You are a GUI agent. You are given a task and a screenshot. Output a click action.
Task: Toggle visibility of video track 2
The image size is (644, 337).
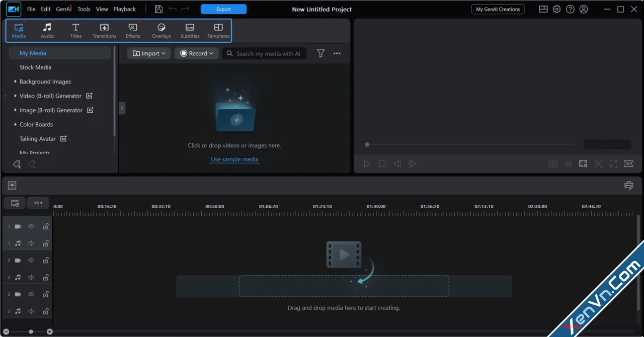point(31,261)
